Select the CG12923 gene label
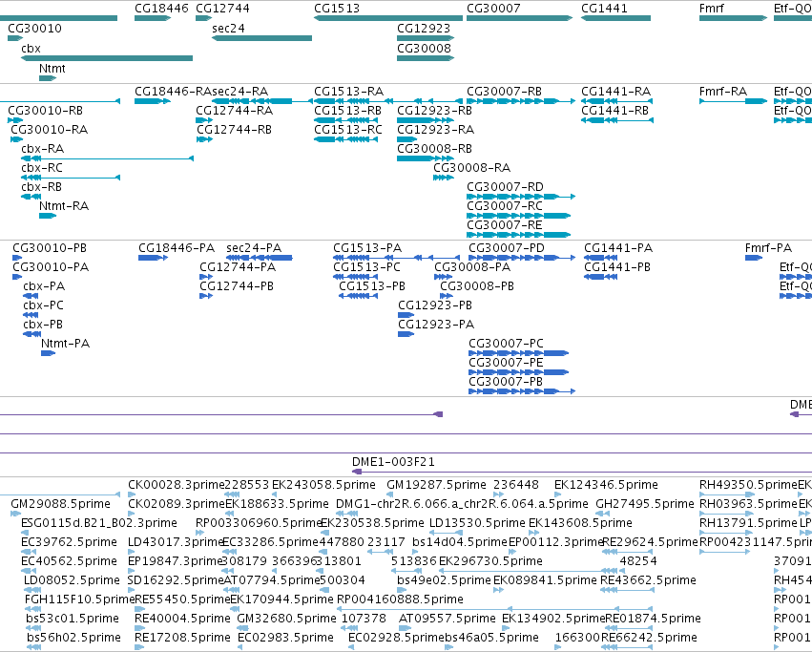 tap(424, 29)
